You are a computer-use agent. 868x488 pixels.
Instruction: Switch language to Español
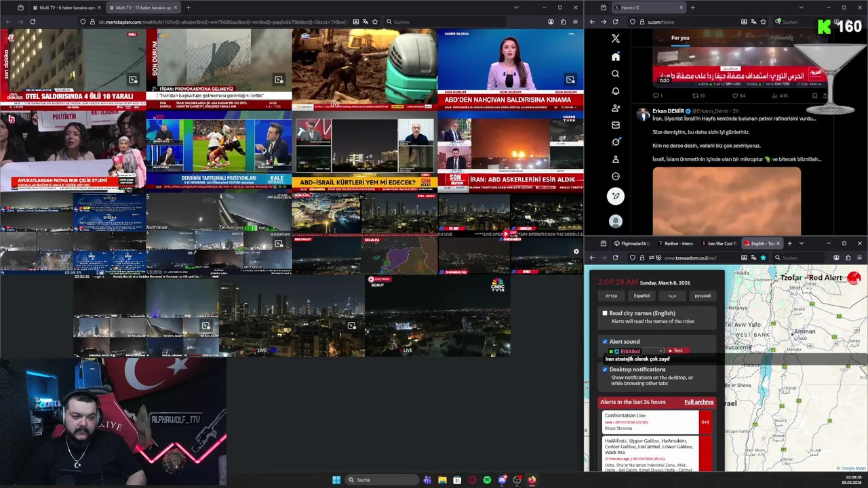642,296
